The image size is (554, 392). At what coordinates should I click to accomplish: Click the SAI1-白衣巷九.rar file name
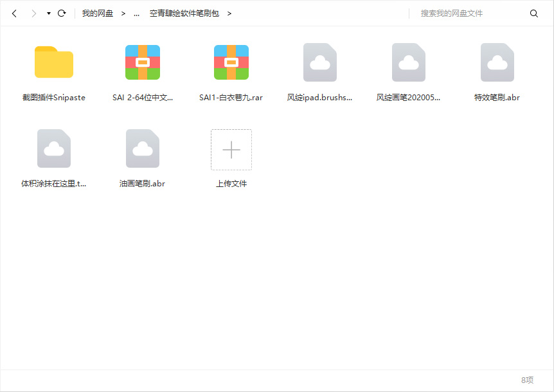coord(231,98)
